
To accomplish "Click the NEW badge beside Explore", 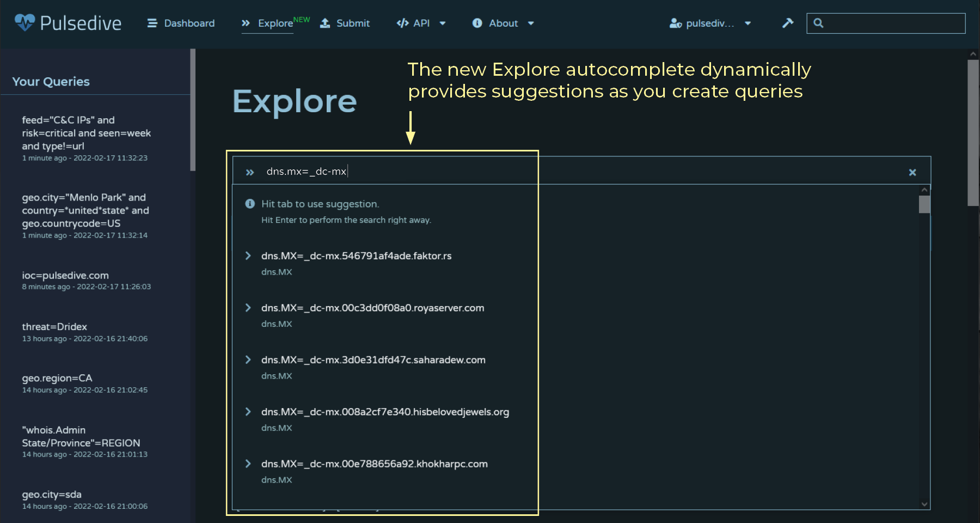I will 302,20.
